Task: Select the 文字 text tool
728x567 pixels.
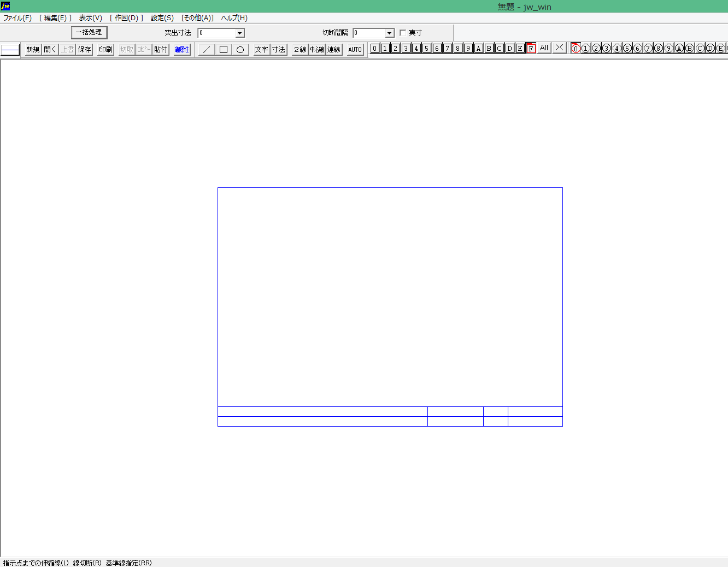Action: click(261, 50)
